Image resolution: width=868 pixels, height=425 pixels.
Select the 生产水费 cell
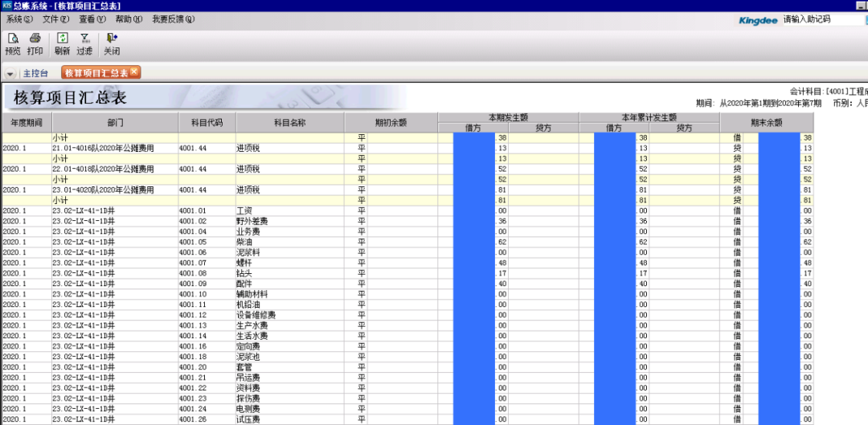[290, 325]
